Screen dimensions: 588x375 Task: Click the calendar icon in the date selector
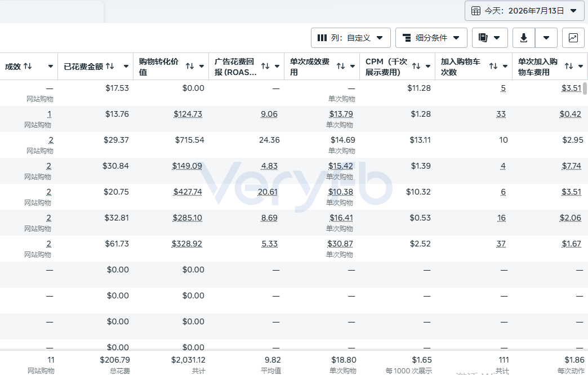[x=475, y=11]
